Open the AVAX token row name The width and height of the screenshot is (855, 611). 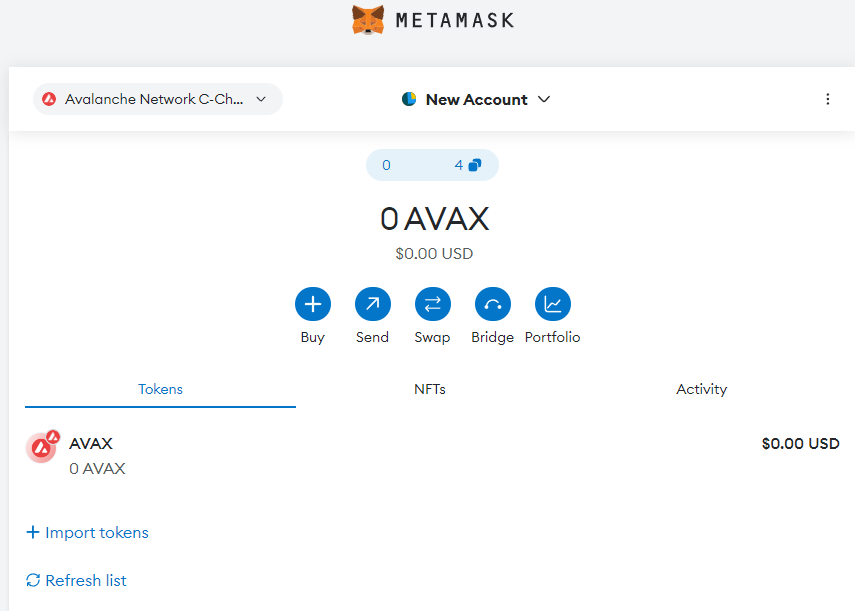coord(91,444)
